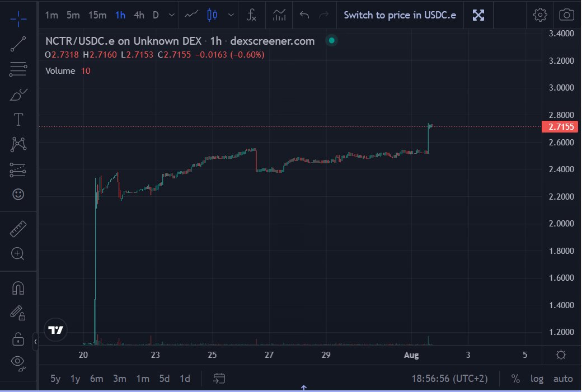The height and width of the screenshot is (392, 582).
Task: Open the Fibonacci retracement tool
Action: pos(18,69)
